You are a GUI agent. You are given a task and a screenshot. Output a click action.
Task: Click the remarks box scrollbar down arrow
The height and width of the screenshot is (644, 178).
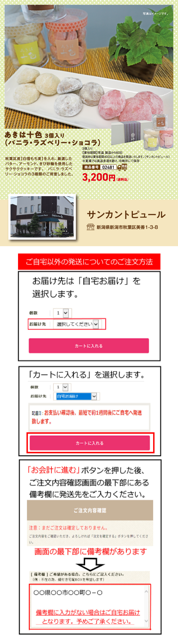[x=146, y=621]
